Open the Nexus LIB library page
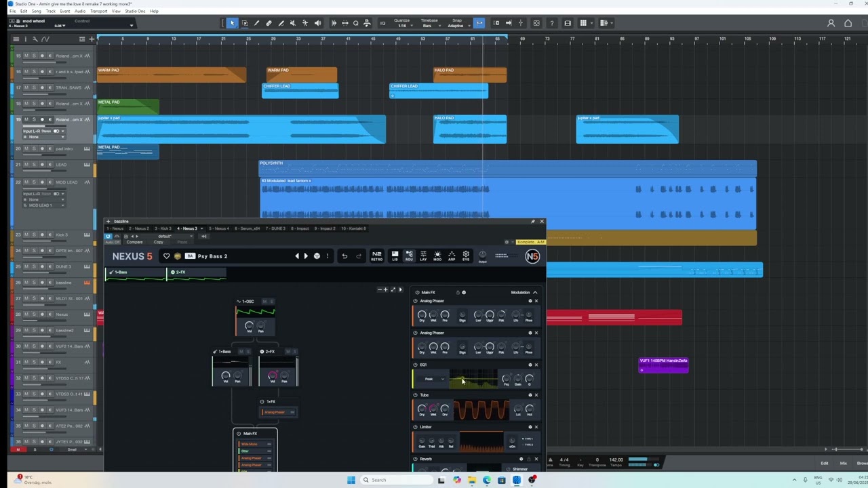 click(395, 256)
